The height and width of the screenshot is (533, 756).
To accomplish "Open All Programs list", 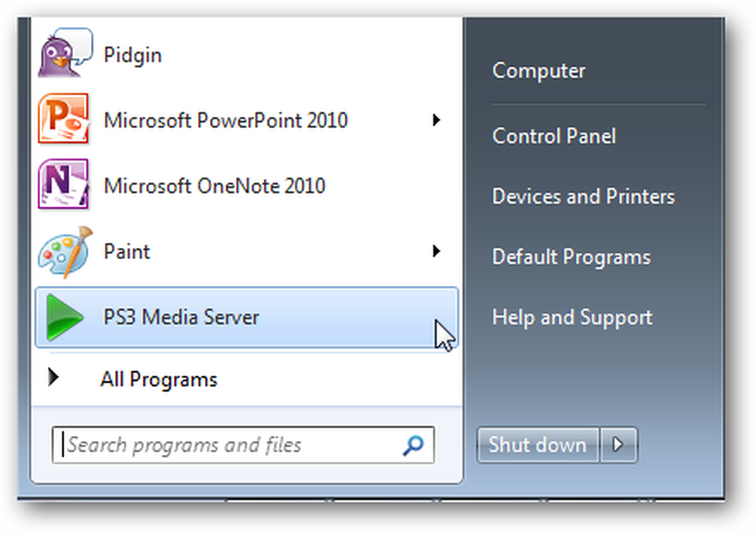I will 159,380.
